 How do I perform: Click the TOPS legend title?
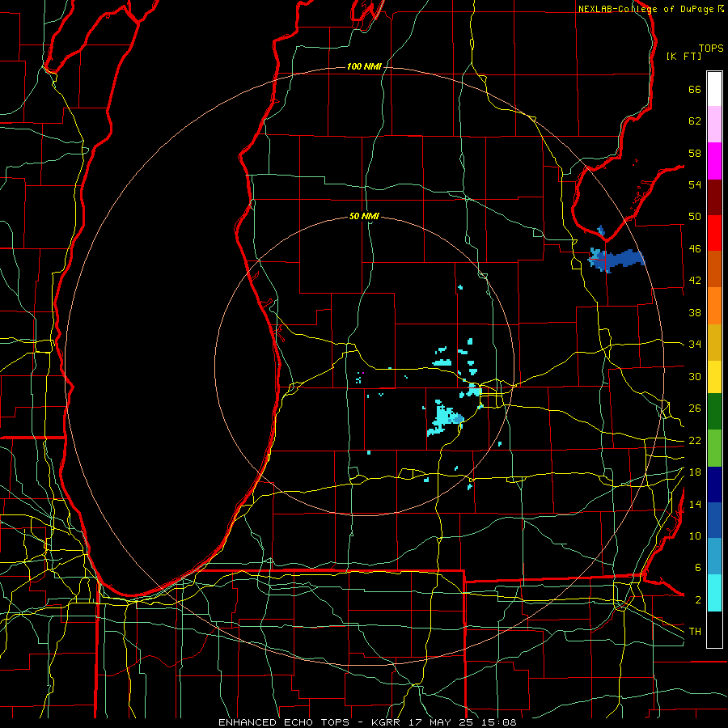pos(711,49)
